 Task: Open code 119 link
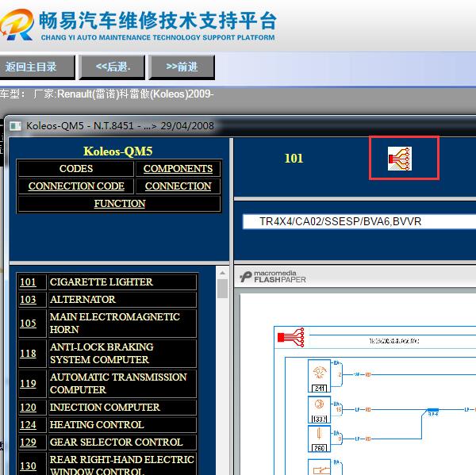tap(28, 383)
